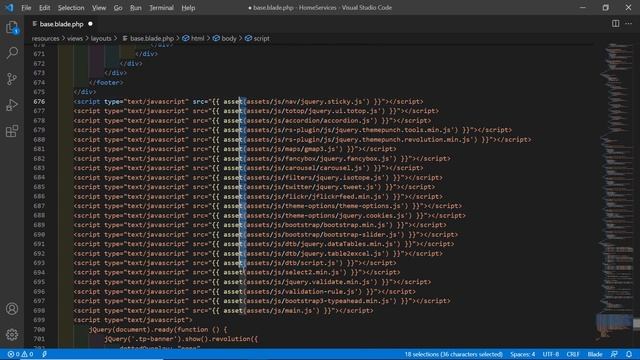Viewport: 640px width, 360px height.
Task: Open the Extensions view
Action: point(12,131)
